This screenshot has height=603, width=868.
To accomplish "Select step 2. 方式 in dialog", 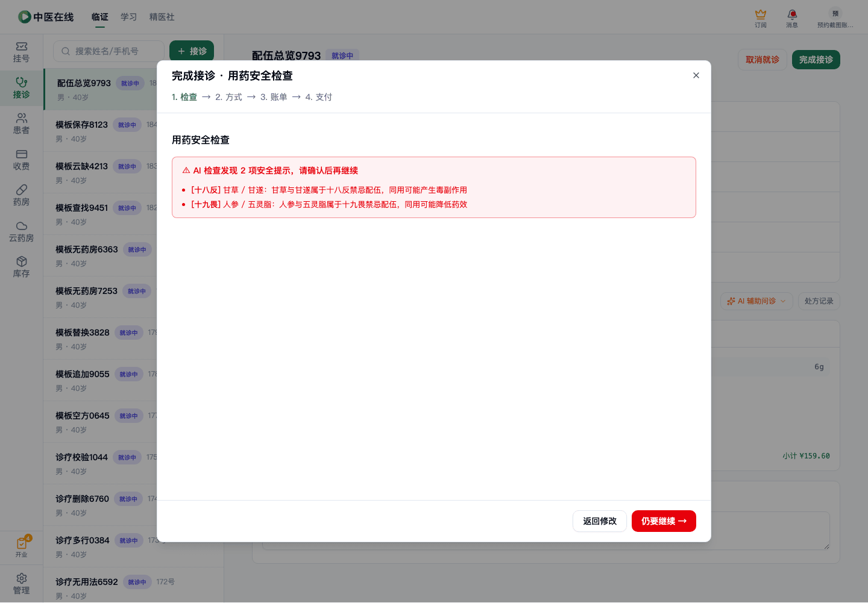I will point(228,97).
